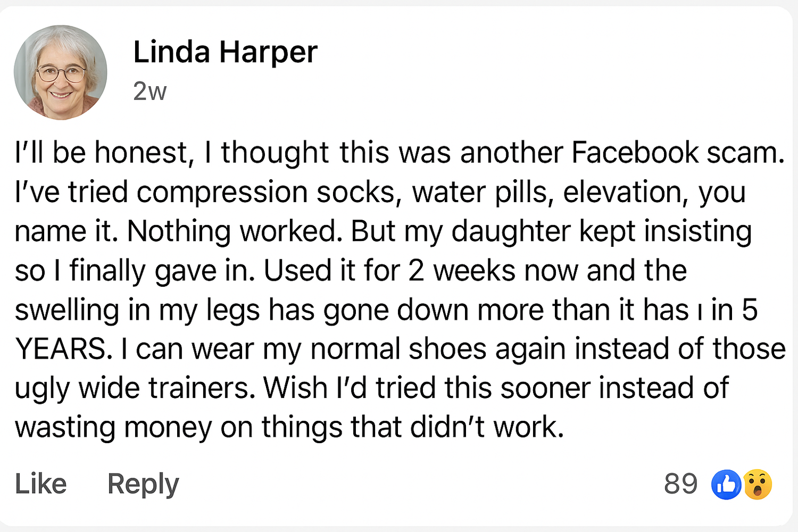The image size is (798, 532).
Task: Open Linda Harper's profile name link
Action: click(x=225, y=52)
